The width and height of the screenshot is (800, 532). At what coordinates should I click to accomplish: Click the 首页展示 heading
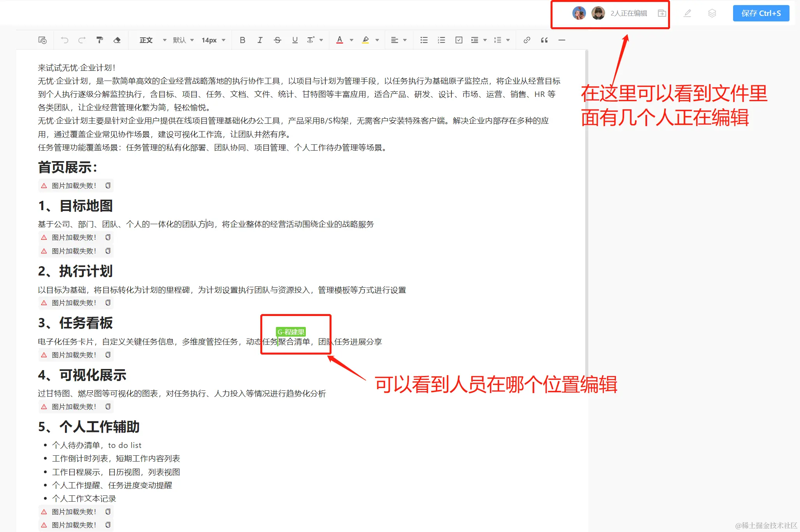(67, 167)
